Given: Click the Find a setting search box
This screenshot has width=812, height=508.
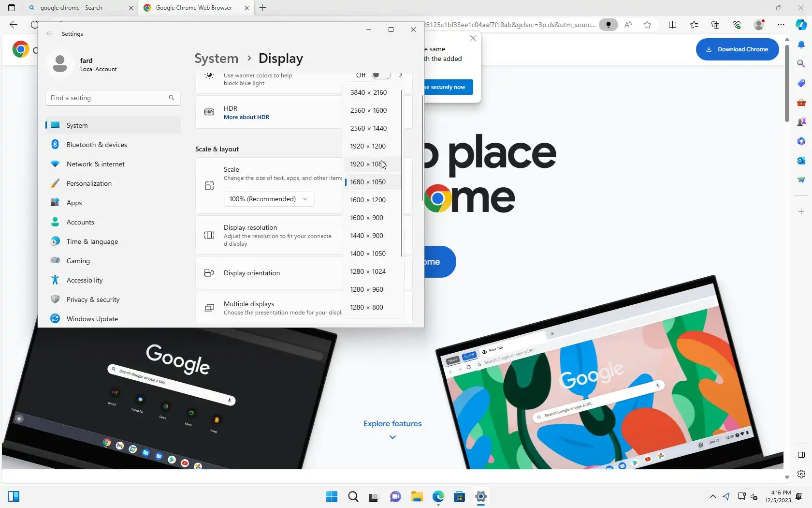Looking at the screenshot, I should click(113, 98).
